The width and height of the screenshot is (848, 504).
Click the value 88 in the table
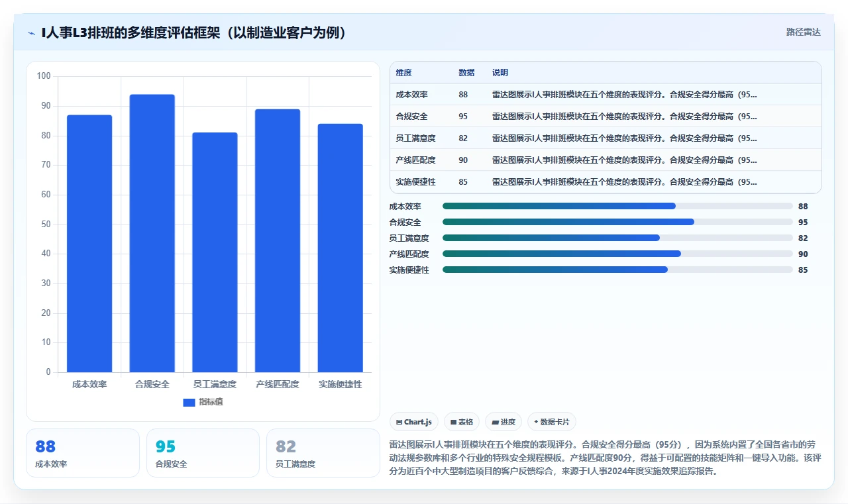[463, 95]
